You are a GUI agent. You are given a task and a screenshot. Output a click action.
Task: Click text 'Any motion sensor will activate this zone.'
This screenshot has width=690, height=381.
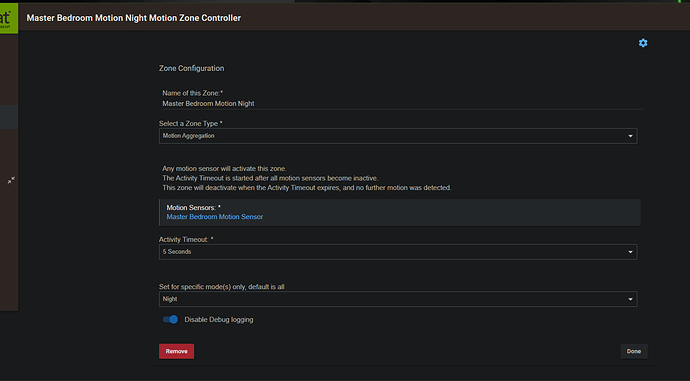224,169
